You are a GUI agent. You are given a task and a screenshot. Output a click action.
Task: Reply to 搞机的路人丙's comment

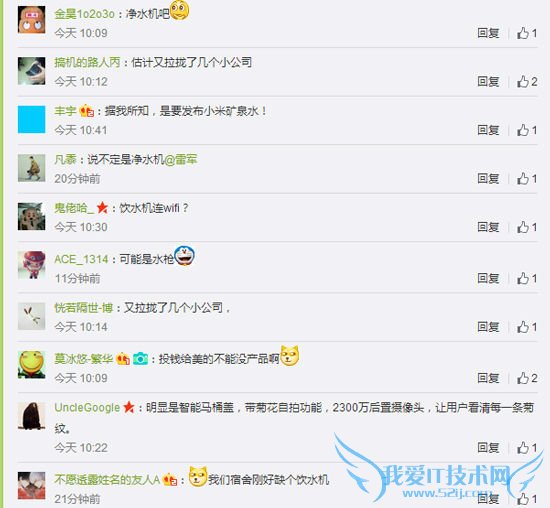(x=488, y=82)
